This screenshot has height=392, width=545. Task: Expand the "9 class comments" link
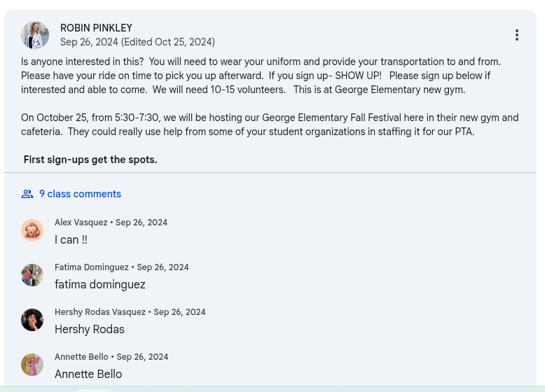tap(80, 194)
